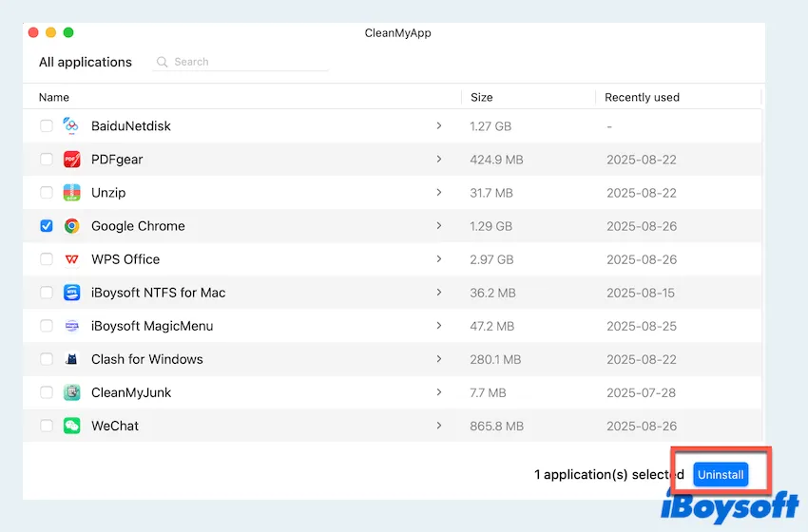Image resolution: width=808 pixels, height=532 pixels.
Task: Sort by the Name column header
Action: pos(54,97)
